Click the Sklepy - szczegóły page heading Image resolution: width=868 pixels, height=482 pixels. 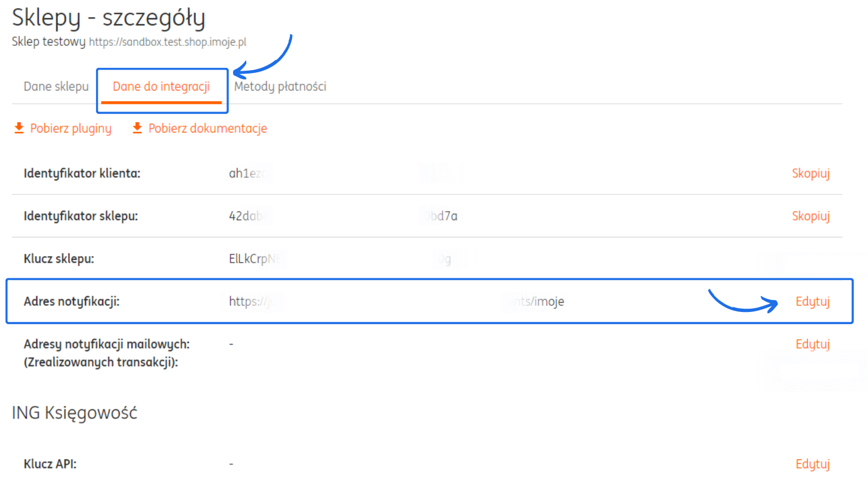coord(109,18)
